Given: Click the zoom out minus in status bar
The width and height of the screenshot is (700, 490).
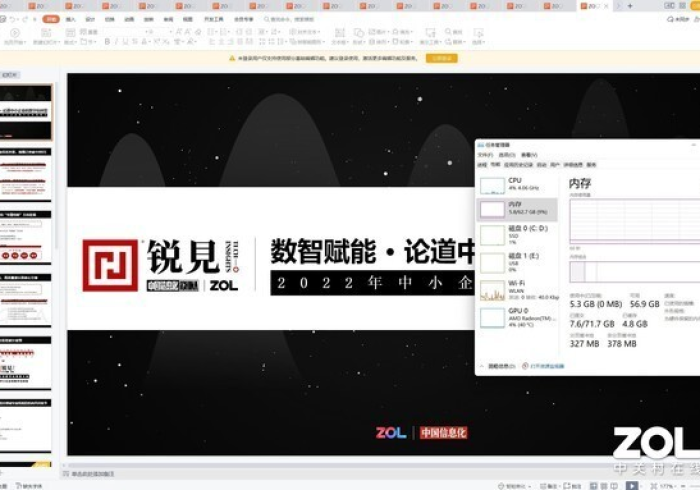Looking at the screenshot, I should click(x=683, y=486).
